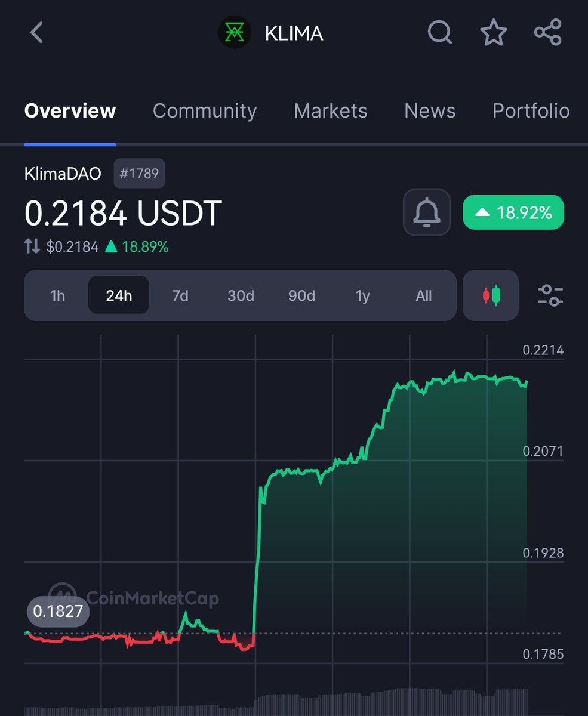Tap the 18.89% change text
Screen dimensions: 588x716
pyautogui.click(x=145, y=246)
